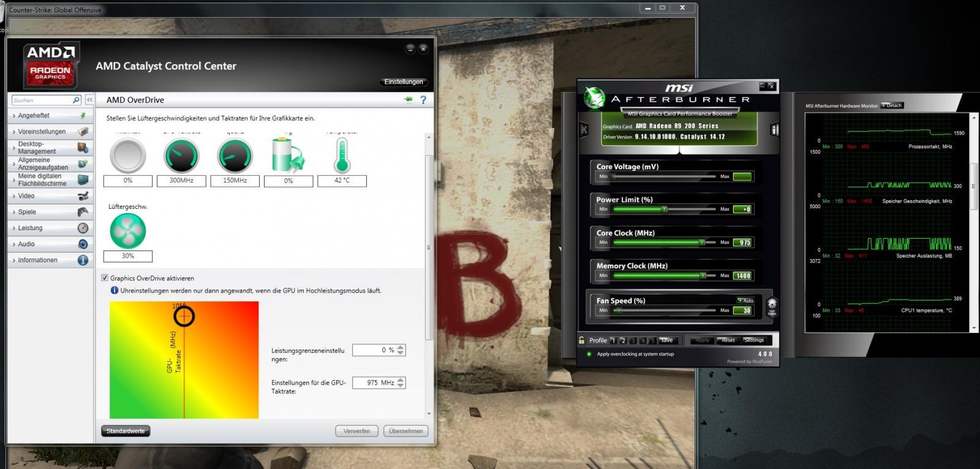Toggle Apply overclocking at system startup

tap(589, 354)
